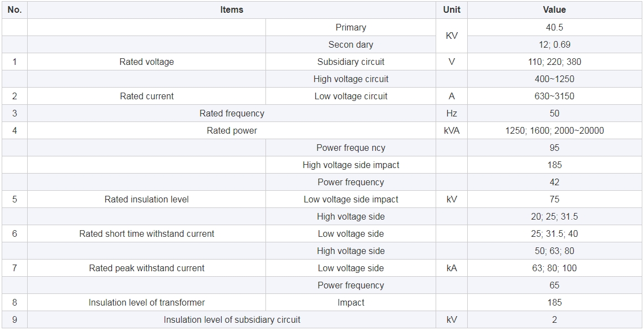Click the 'Rated insulation level' cell

coord(147,199)
